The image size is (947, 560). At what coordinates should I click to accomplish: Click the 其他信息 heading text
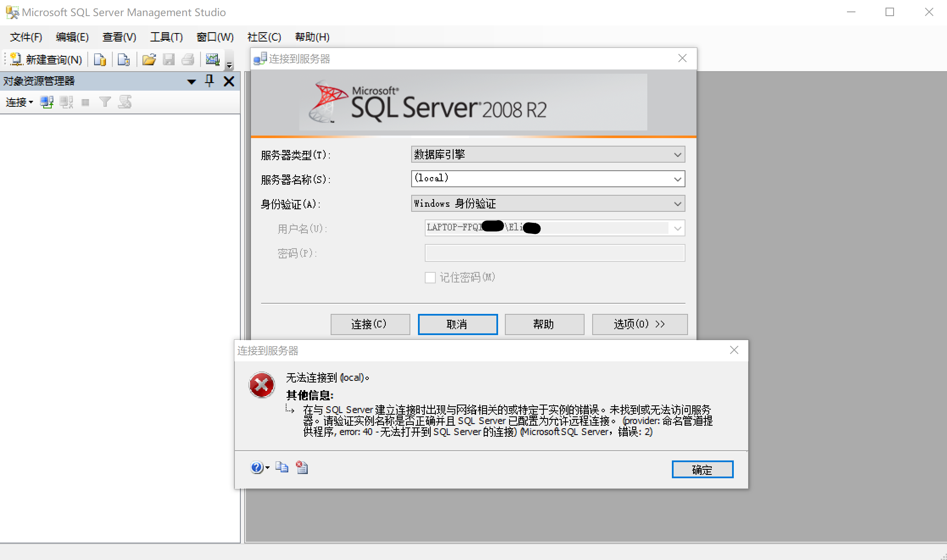310,396
